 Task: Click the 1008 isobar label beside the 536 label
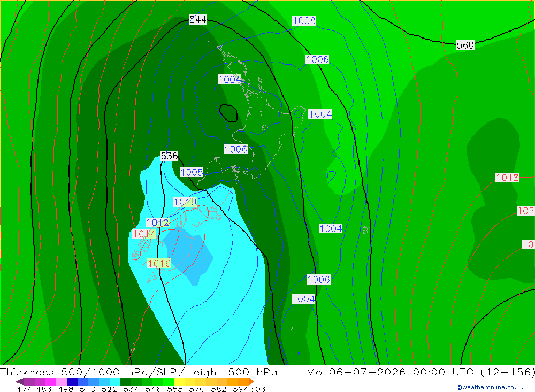[192, 172]
